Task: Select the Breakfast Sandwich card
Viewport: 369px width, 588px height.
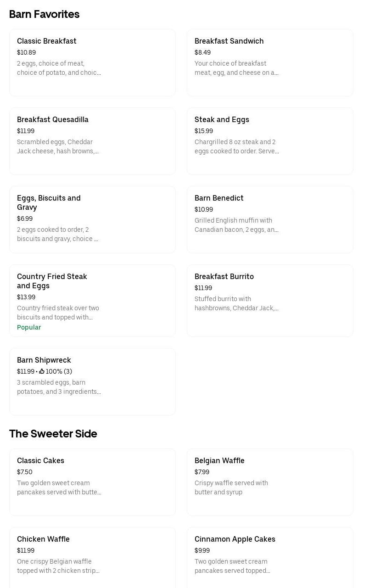Action: point(269,62)
